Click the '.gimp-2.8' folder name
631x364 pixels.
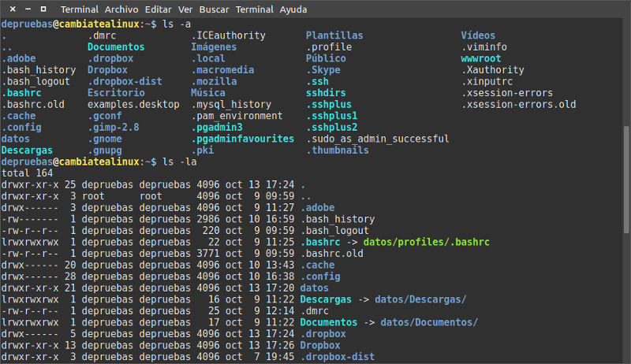(114, 128)
